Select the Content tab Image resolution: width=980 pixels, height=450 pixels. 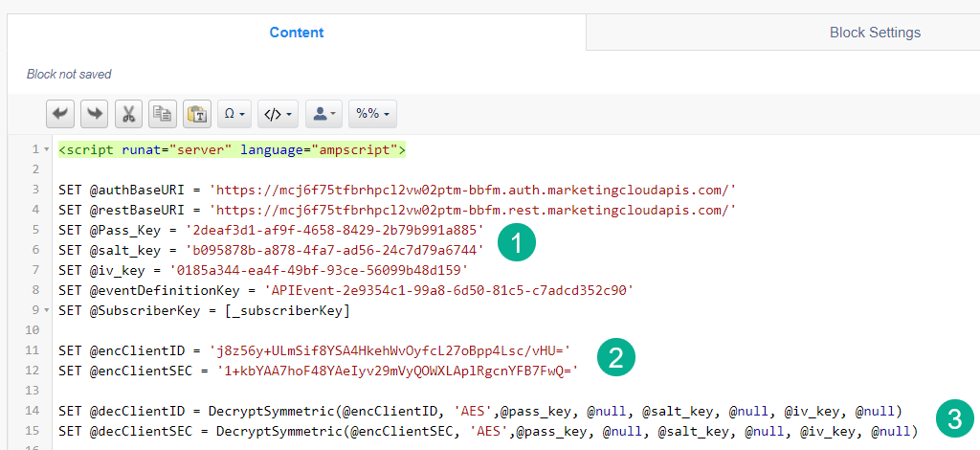click(x=296, y=33)
